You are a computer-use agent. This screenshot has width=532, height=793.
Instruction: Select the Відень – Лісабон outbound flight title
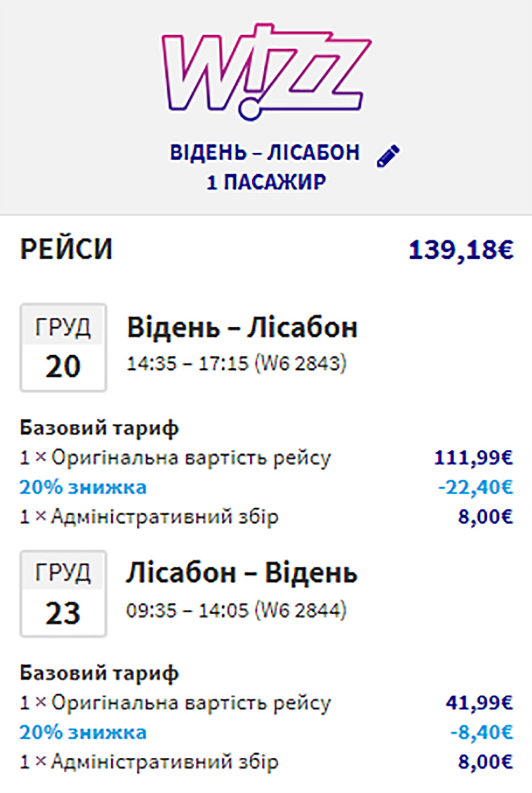[x=242, y=327]
